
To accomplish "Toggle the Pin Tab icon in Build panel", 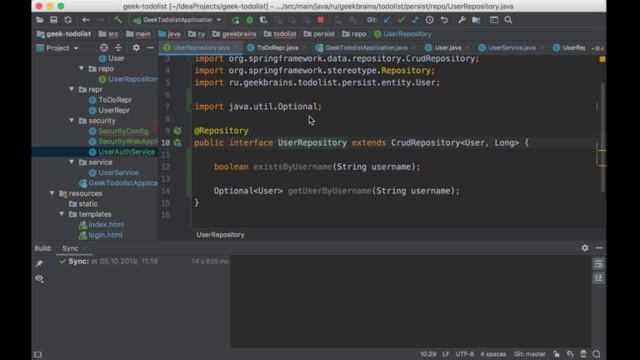I will 39,263.
